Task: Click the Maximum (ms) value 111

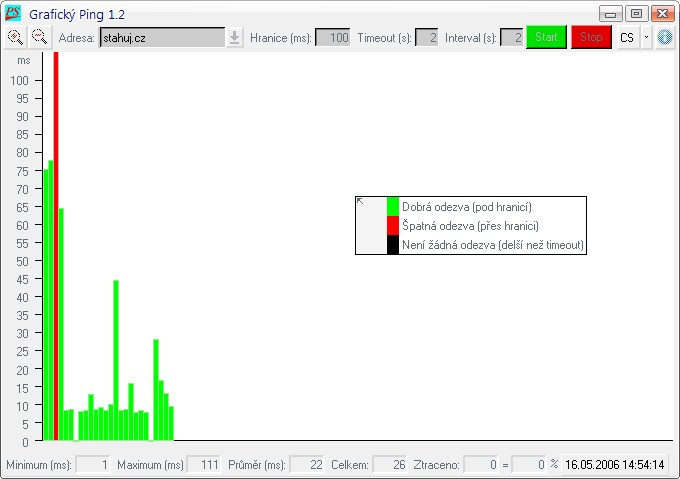Action: point(204,465)
